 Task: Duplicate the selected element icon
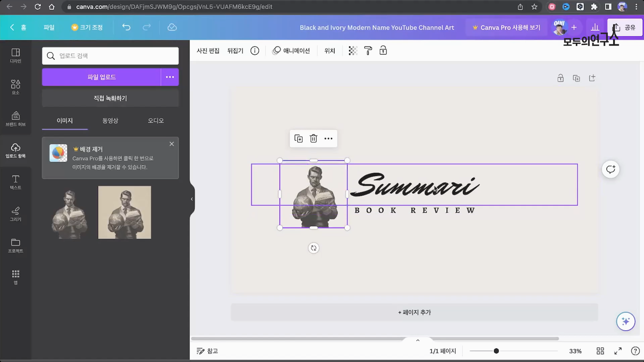(298, 139)
